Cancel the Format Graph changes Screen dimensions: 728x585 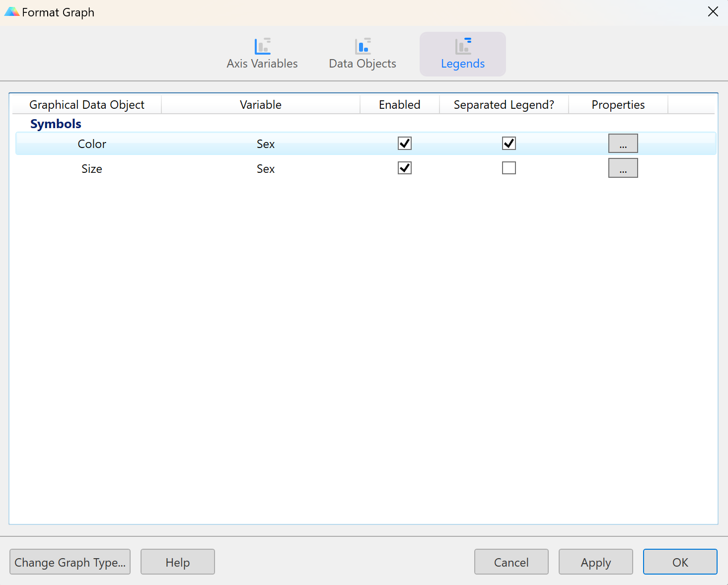pyautogui.click(x=511, y=562)
